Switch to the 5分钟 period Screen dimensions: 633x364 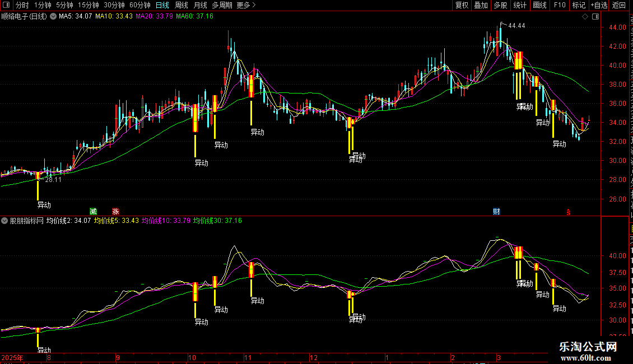coord(64,5)
